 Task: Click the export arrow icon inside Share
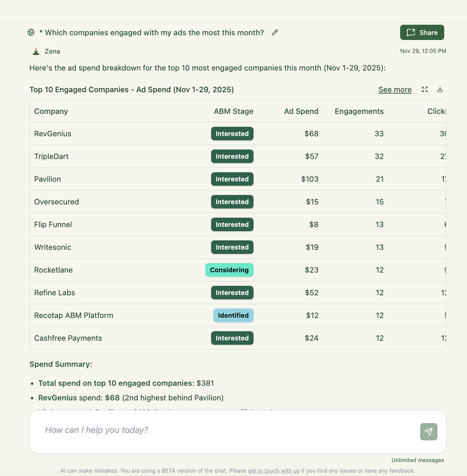[411, 32]
